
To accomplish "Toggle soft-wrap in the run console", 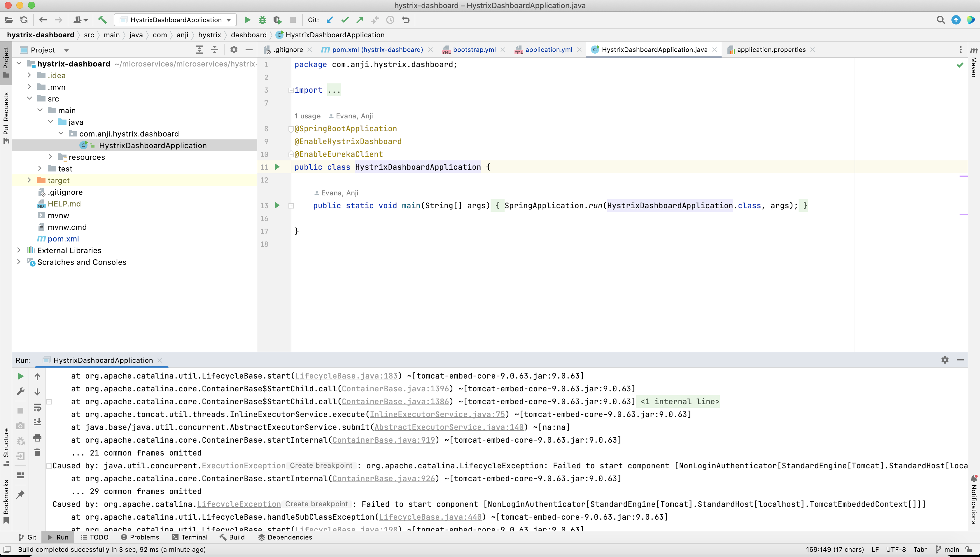I will (x=37, y=407).
